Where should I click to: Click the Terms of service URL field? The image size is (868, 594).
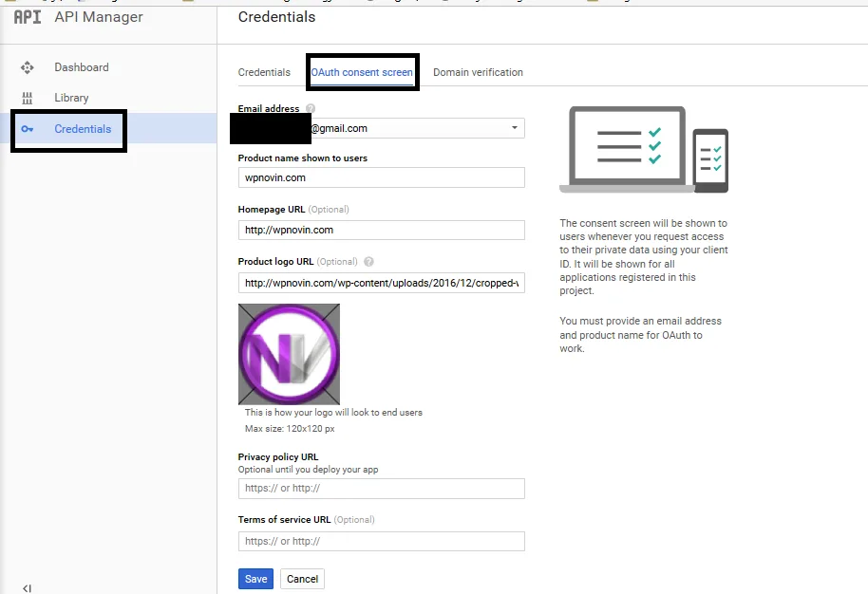click(382, 542)
